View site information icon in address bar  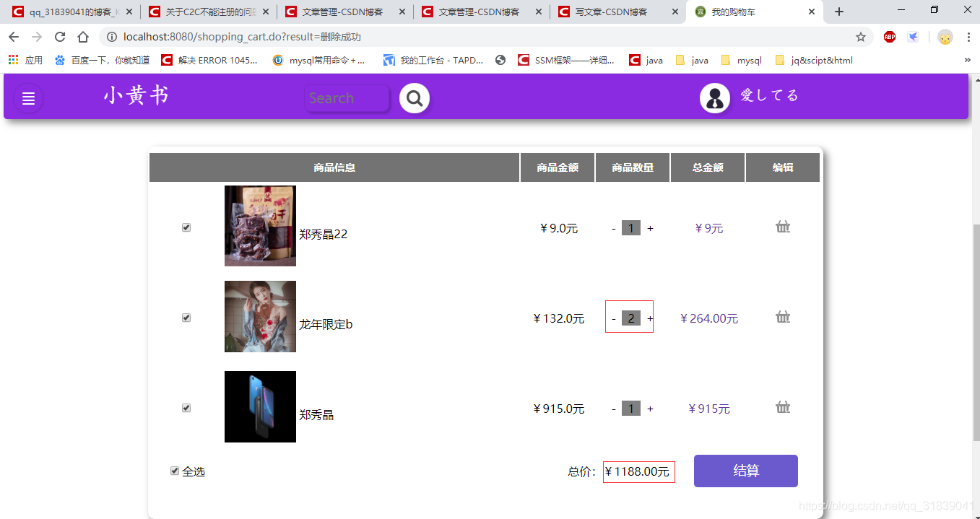(112, 37)
